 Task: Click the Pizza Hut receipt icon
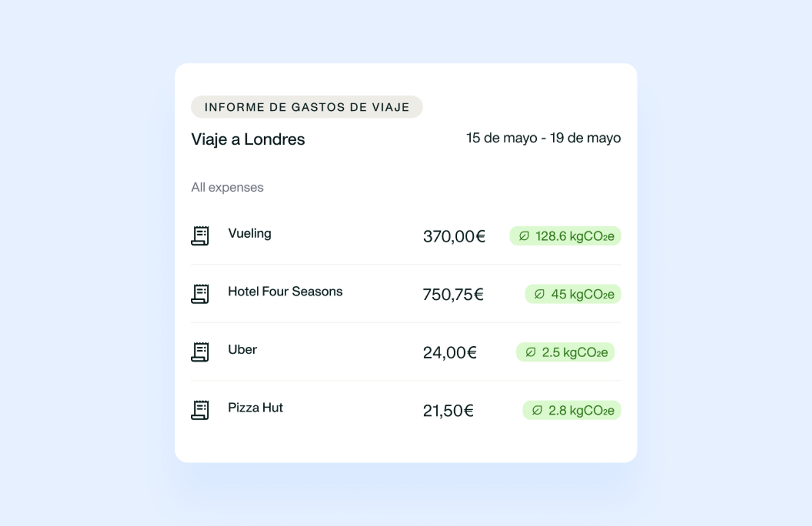click(200, 410)
